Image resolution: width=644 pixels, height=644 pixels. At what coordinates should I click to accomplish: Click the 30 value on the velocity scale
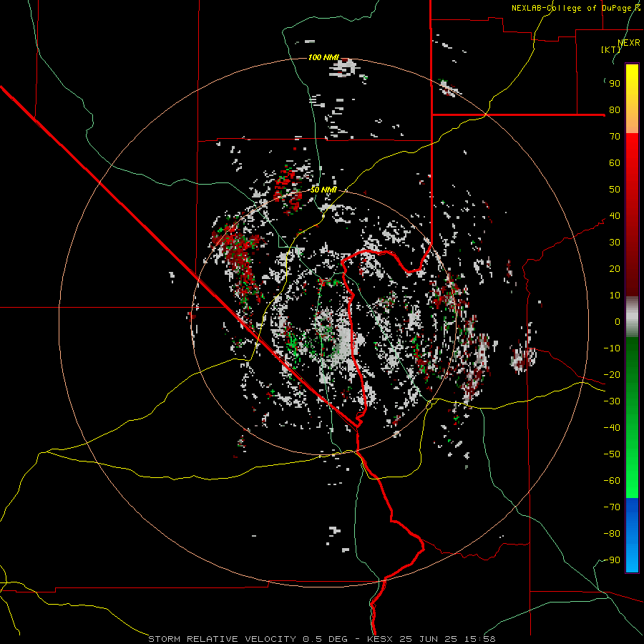tap(615, 243)
